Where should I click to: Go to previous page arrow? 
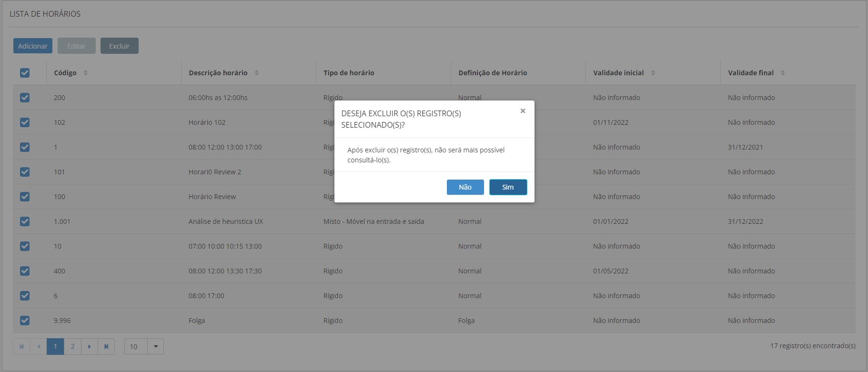39,346
